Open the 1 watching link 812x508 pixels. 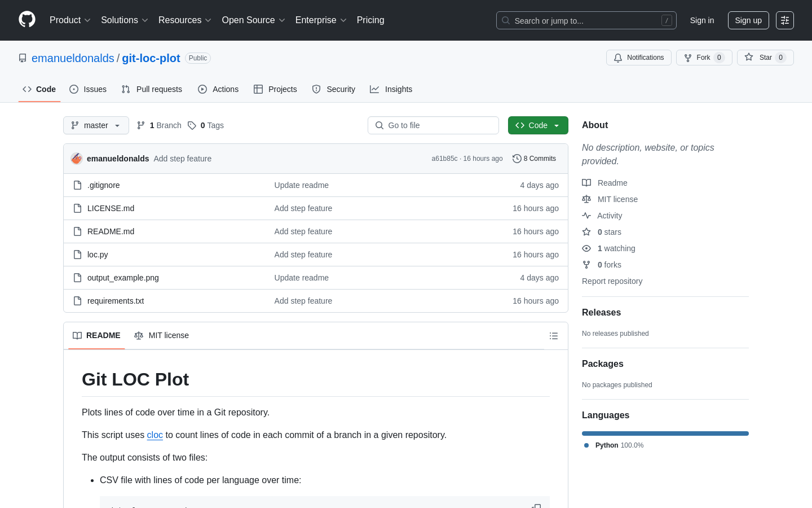tap(608, 248)
